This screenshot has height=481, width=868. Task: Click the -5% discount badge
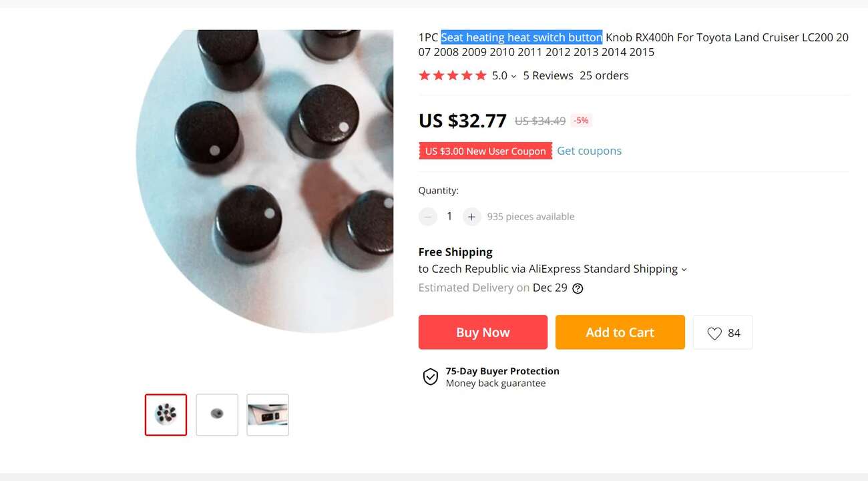point(581,121)
